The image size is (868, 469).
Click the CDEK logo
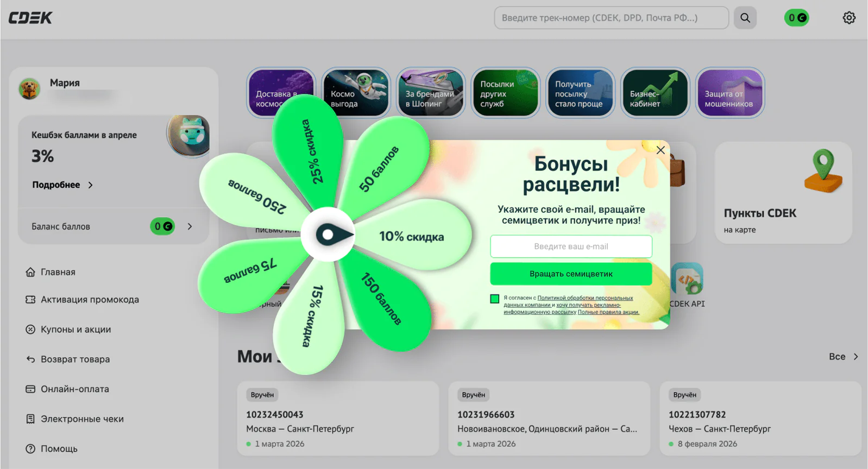coord(30,18)
